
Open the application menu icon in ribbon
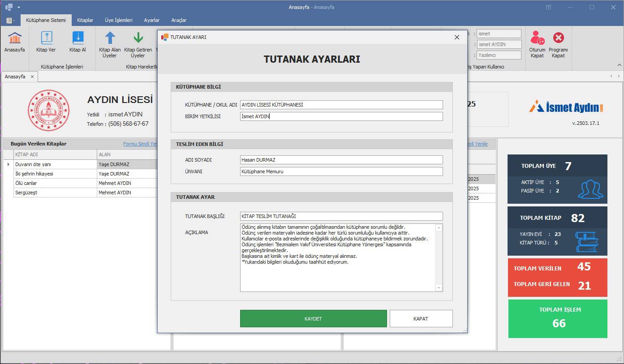tap(10, 21)
